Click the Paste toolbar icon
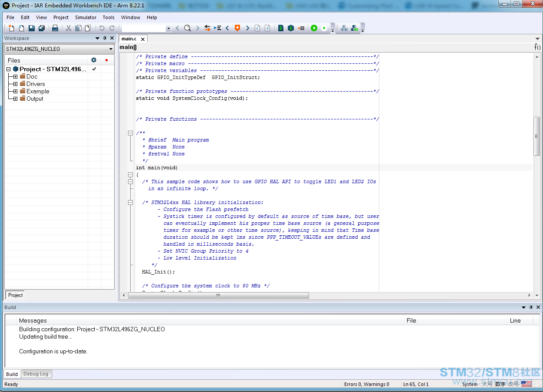The image size is (543, 392). (x=88, y=28)
